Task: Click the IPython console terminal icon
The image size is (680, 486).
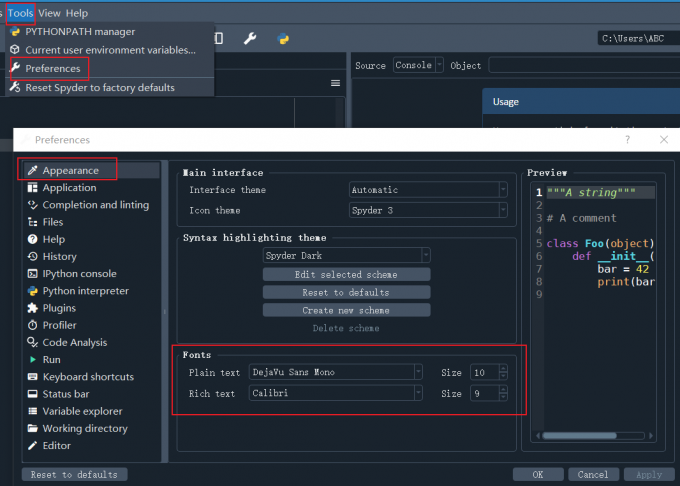Action: click(x=33, y=274)
